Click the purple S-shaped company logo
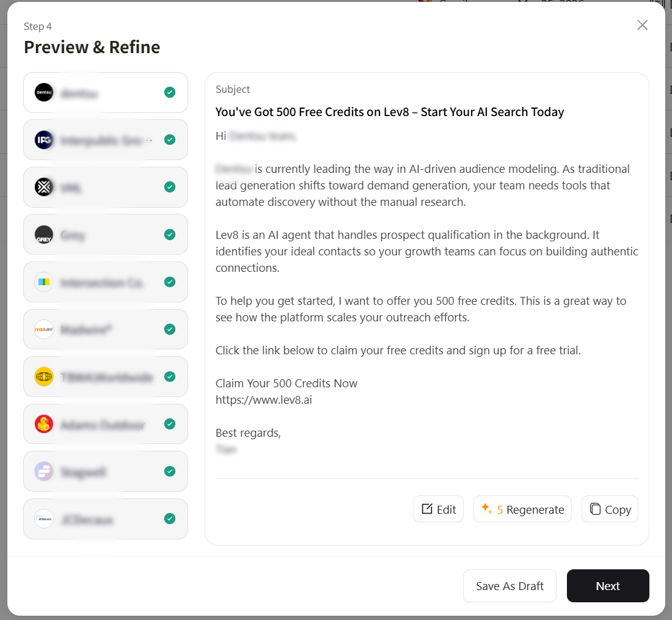672x620 pixels. tap(44, 472)
